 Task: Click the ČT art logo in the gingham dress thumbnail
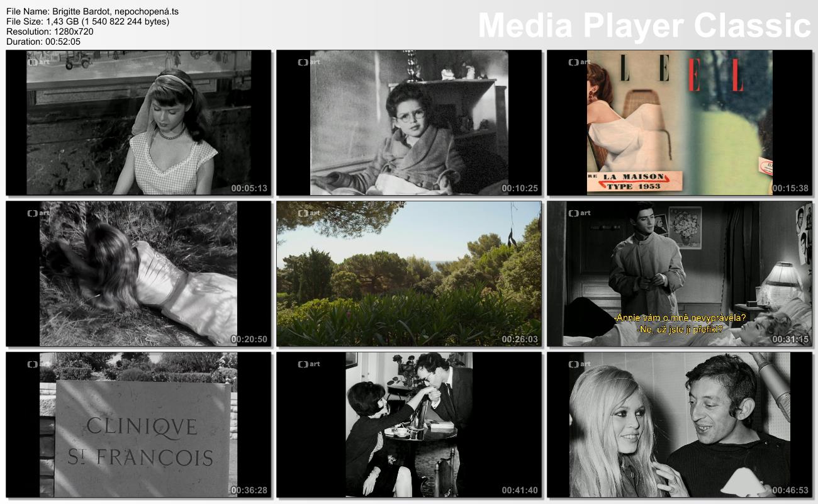coord(38,62)
